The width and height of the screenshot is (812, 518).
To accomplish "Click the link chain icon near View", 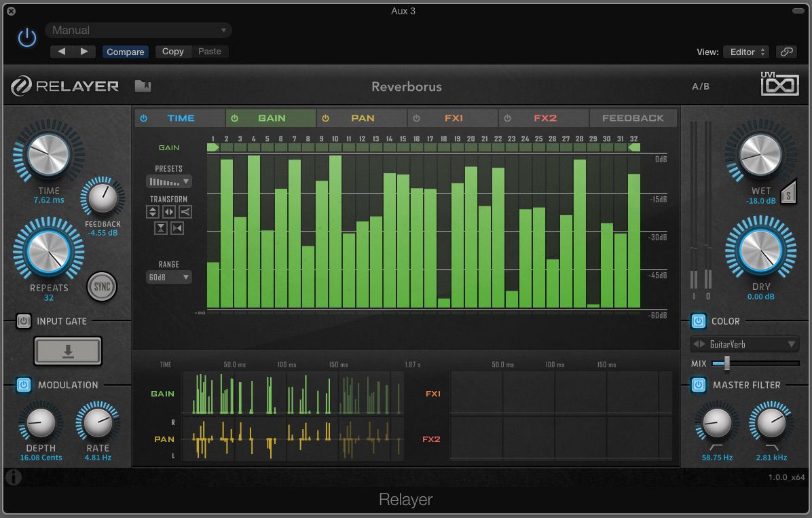I will point(786,52).
